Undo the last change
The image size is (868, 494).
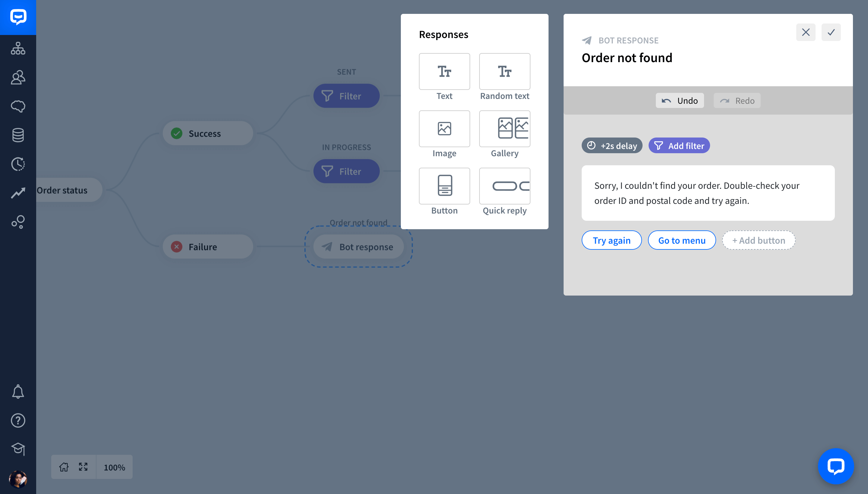[679, 100]
